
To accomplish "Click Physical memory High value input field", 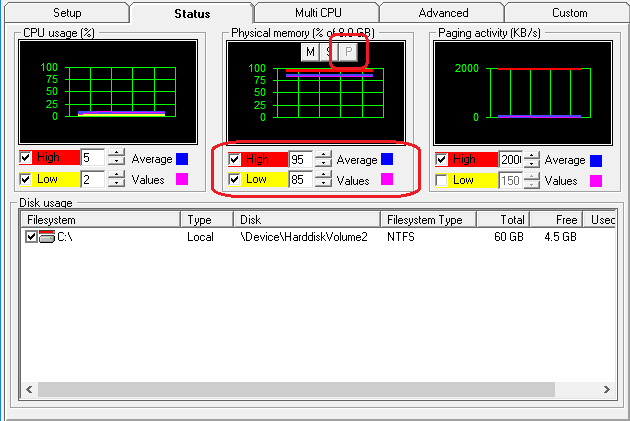I will (x=300, y=159).
